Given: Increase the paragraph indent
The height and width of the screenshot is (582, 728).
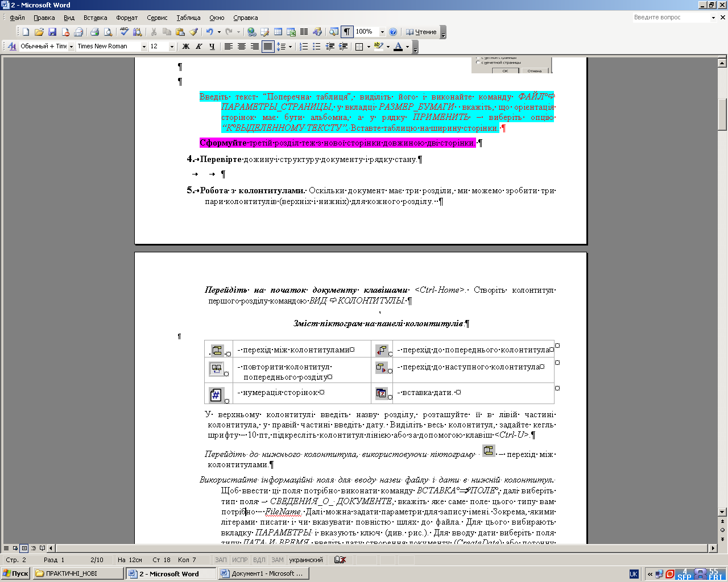Looking at the screenshot, I should (x=343, y=46).
